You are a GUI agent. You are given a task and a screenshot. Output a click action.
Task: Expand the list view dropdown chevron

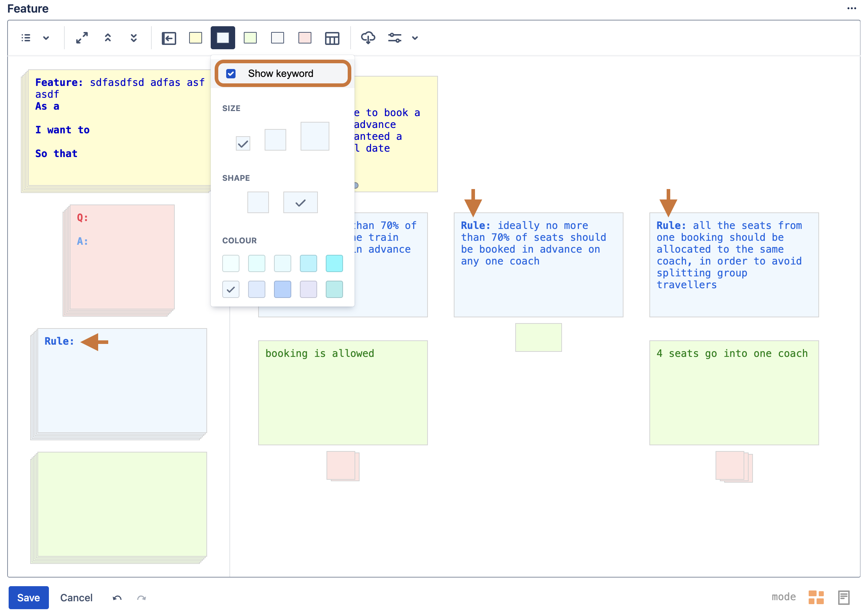point(46,38)
